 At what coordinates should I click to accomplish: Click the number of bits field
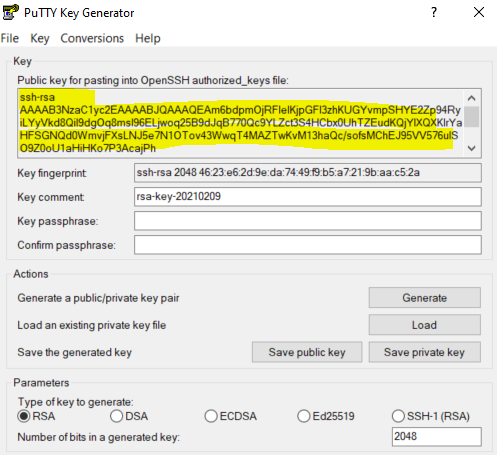coord(437,436)
